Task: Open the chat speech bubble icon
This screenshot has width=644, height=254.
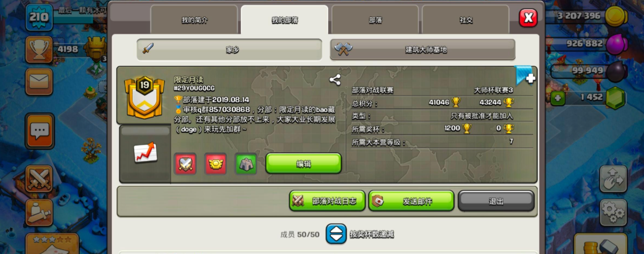Action: 40,131
